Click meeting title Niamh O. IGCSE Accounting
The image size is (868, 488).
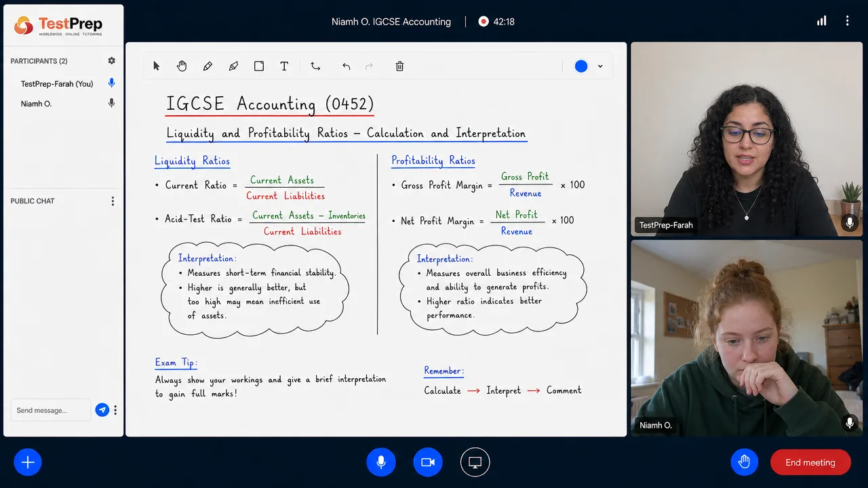(391, 22)
